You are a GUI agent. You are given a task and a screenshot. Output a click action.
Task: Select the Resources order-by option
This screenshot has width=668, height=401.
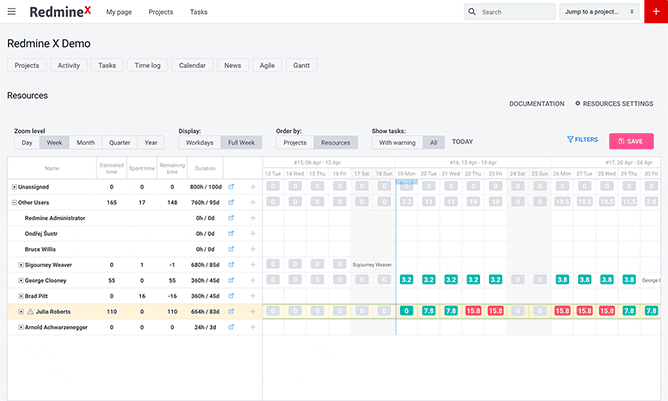click(x=335, y=142)
